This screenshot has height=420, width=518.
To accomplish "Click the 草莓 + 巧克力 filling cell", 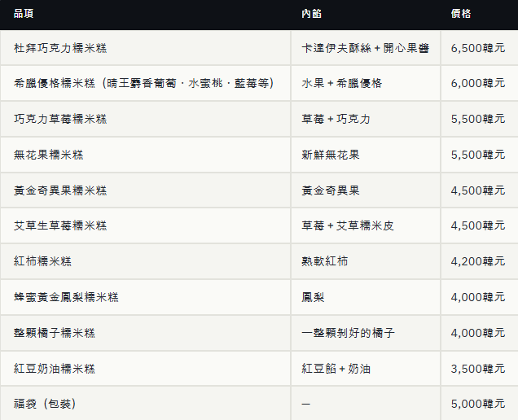I will tap(366, 119).
